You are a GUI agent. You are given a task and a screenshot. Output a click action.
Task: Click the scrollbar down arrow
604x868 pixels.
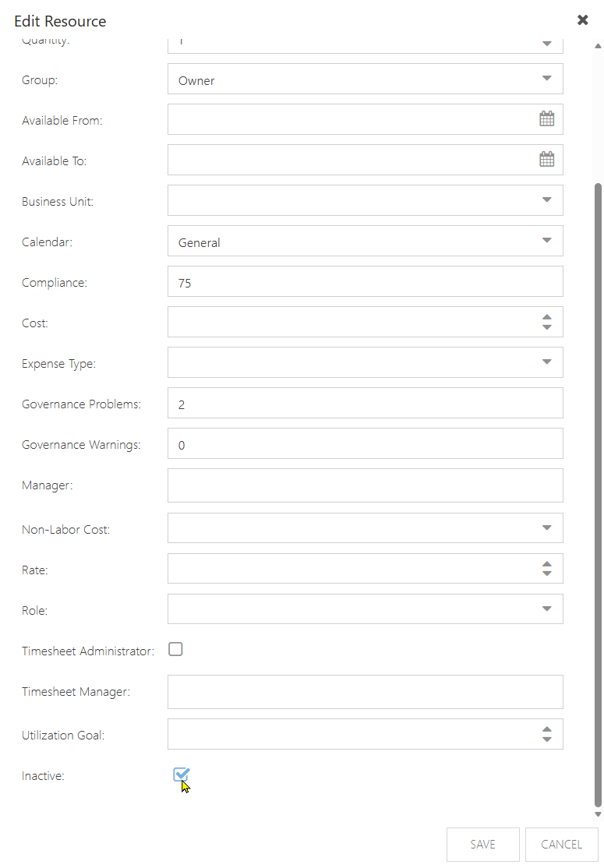pos(597,814)
